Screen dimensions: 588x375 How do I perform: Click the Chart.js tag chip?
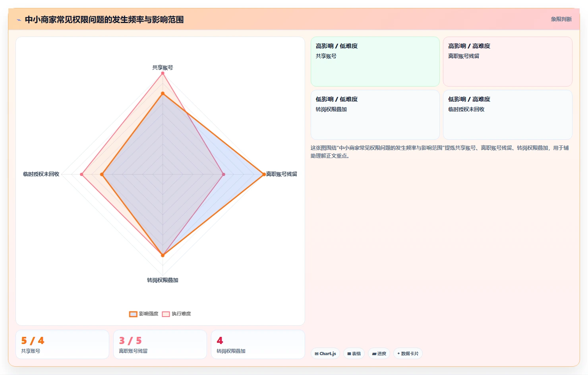click(325, 354)
